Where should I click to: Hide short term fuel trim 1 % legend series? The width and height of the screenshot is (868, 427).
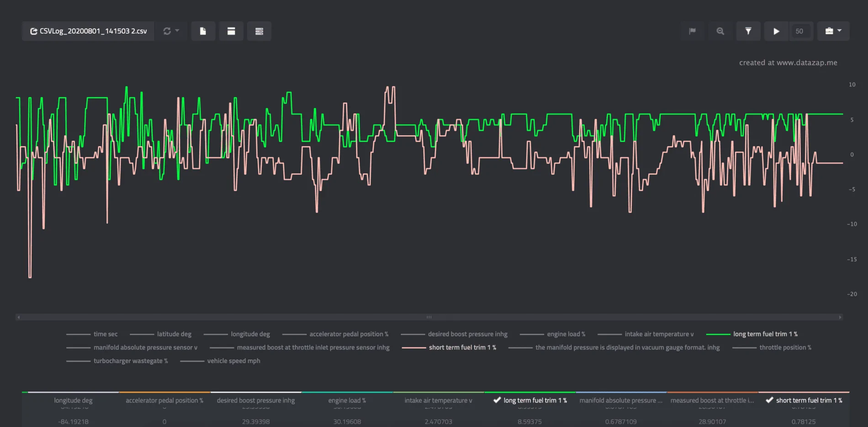(x=449, y=347)
